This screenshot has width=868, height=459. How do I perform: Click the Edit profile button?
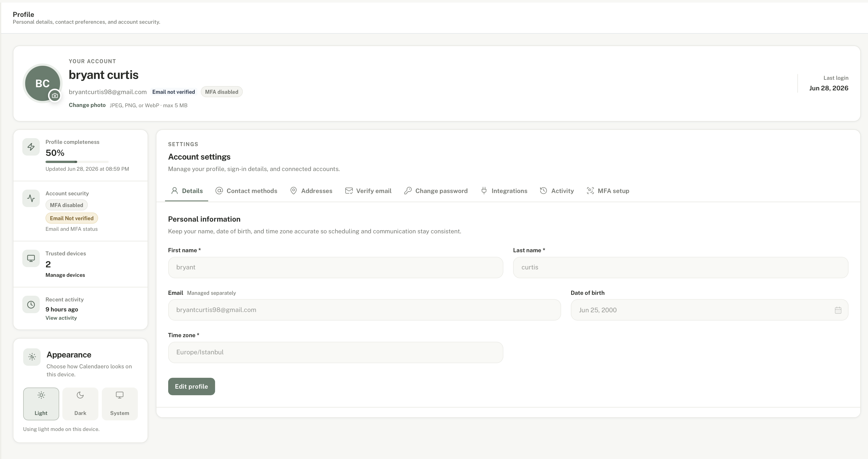(x=191, y=387)
